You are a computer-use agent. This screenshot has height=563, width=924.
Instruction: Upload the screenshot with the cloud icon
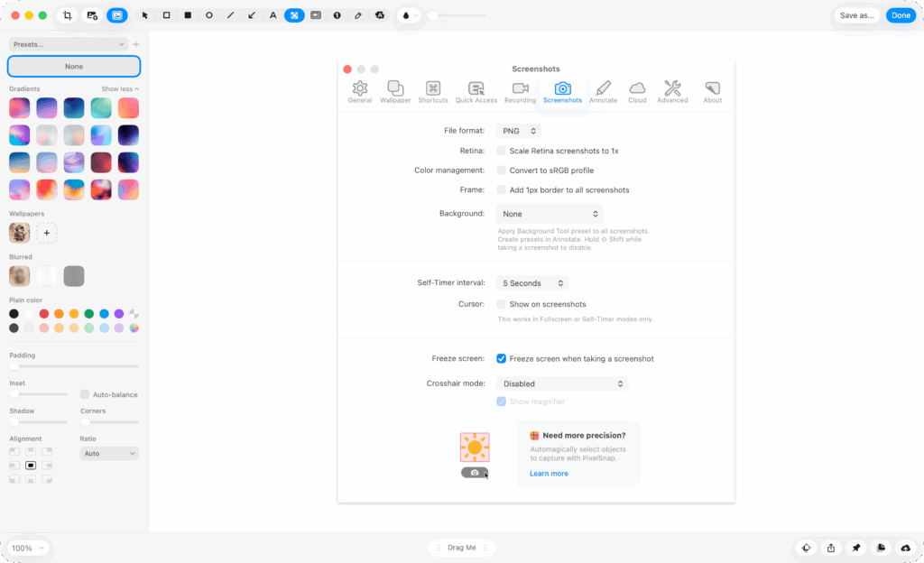(905, 548)
